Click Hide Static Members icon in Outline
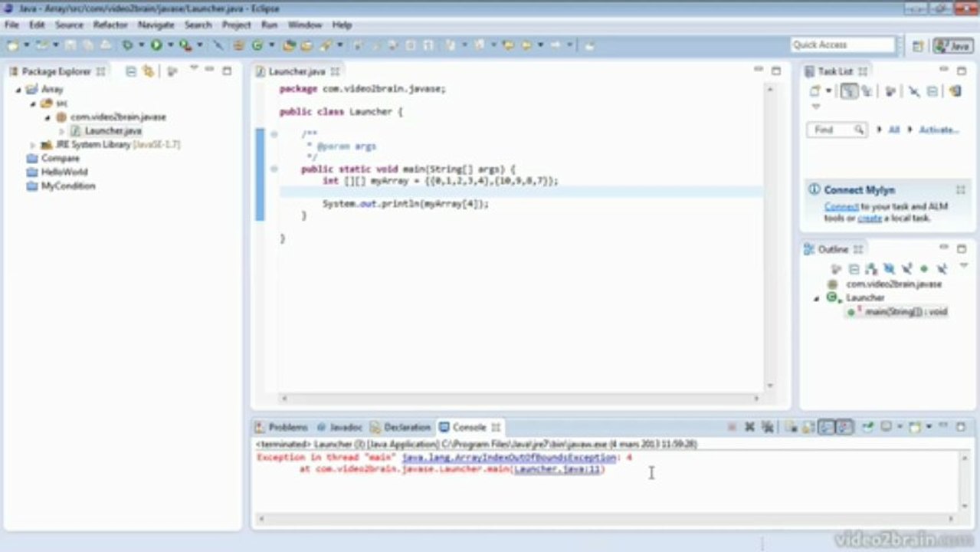 (x=906, y=269)
